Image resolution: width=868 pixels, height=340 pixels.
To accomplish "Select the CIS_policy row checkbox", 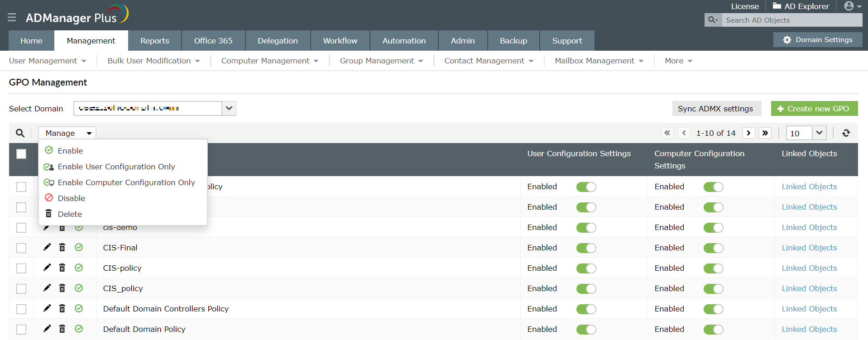I will (x=21, y=289).
